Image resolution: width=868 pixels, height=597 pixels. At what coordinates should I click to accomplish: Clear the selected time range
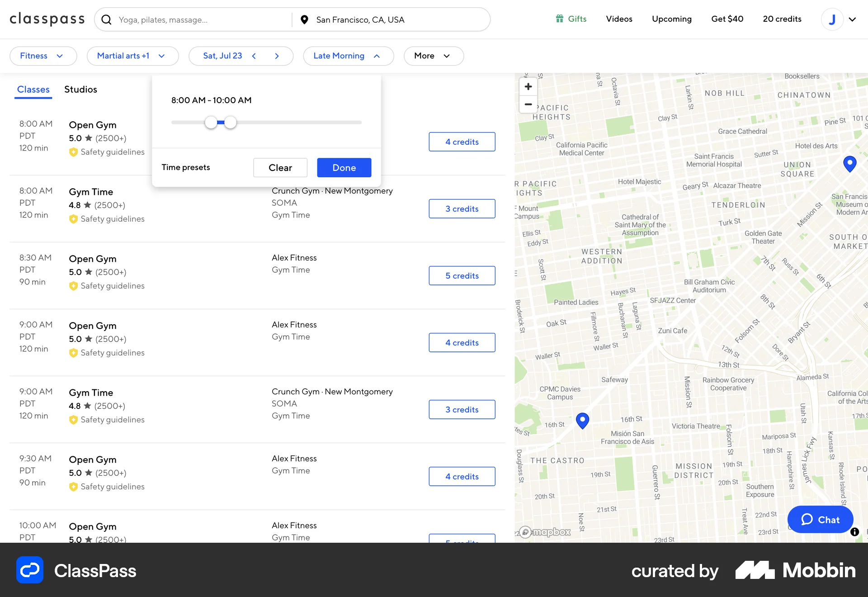(280, 167)
